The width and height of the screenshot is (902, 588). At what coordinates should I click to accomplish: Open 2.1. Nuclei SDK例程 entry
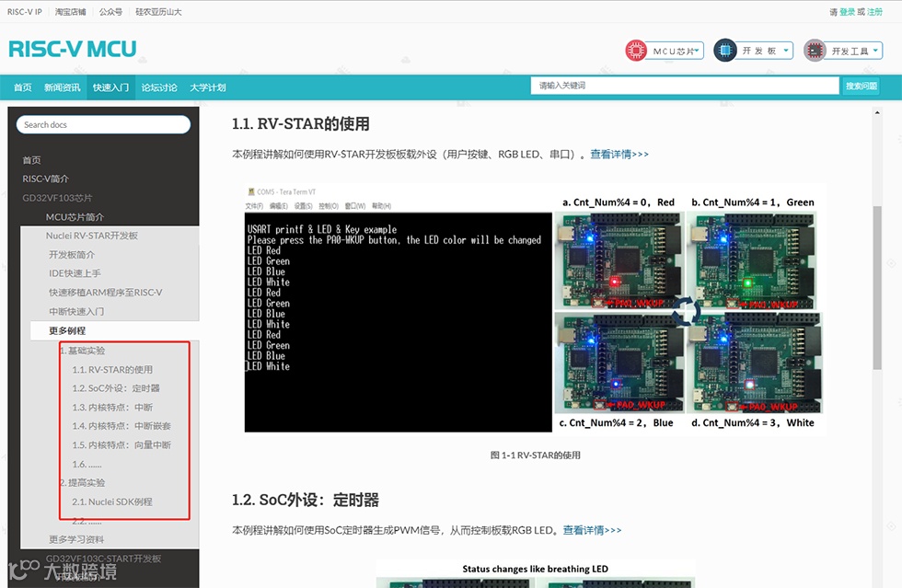pyautogui.click(x=112, y=502)
